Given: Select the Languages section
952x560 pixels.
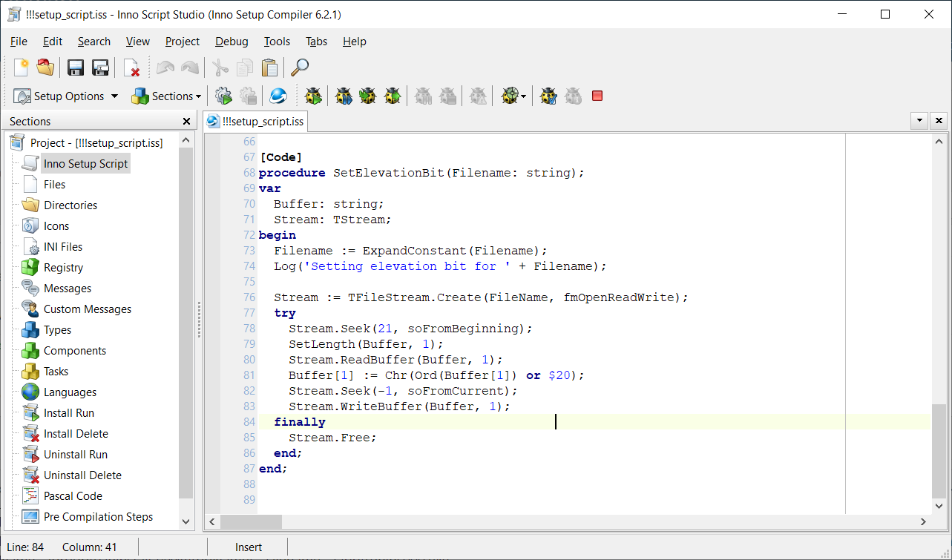Looking at the screenshot, I should pos(70,392).
